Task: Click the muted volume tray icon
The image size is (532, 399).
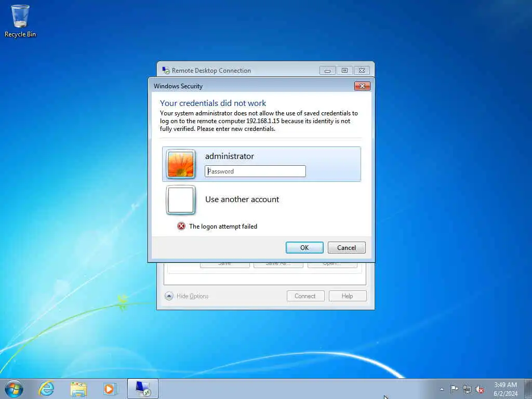Action: point(480,390)
